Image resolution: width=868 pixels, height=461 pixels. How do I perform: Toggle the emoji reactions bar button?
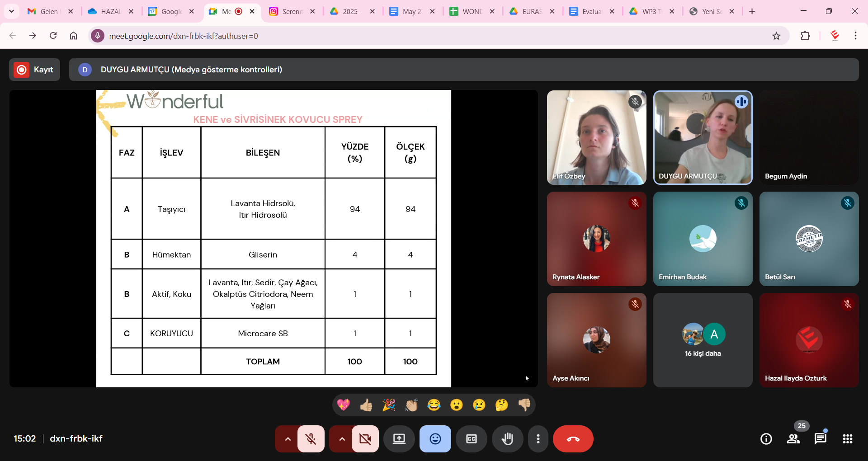point(435,439)
